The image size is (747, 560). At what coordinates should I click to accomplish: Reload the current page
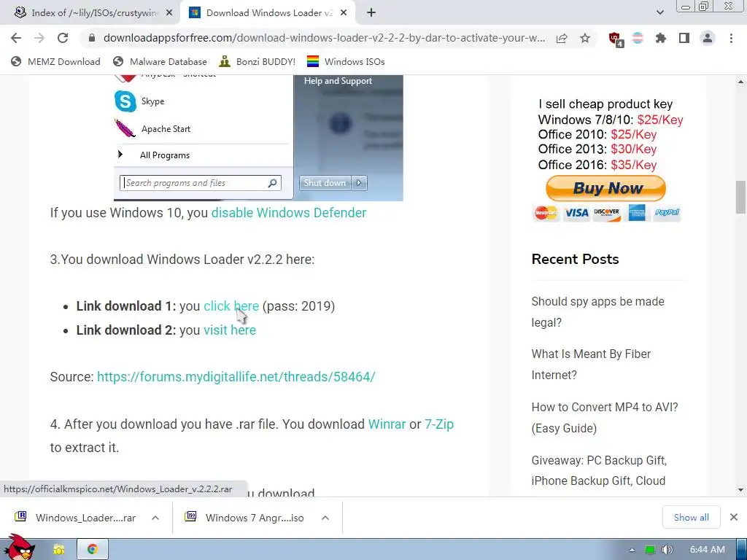(63, 38)
